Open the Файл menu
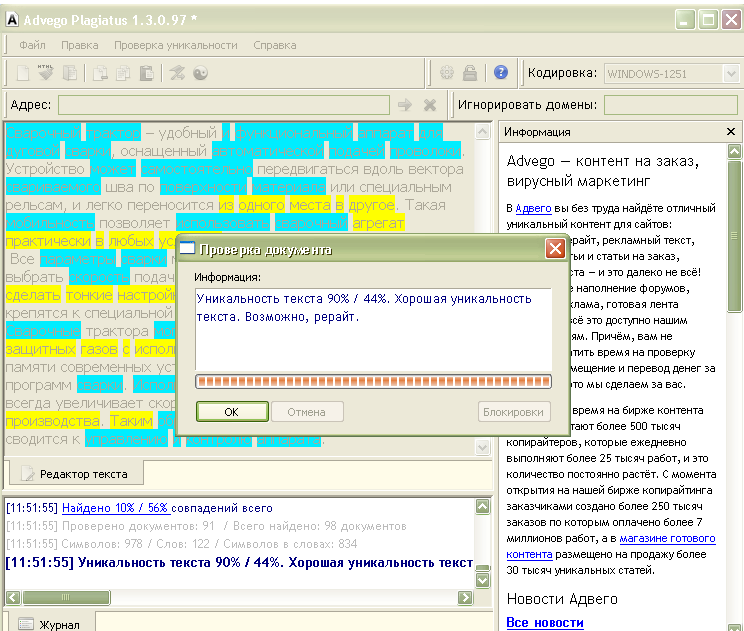This screenshot has height=631, width=744. coord(32,45)
